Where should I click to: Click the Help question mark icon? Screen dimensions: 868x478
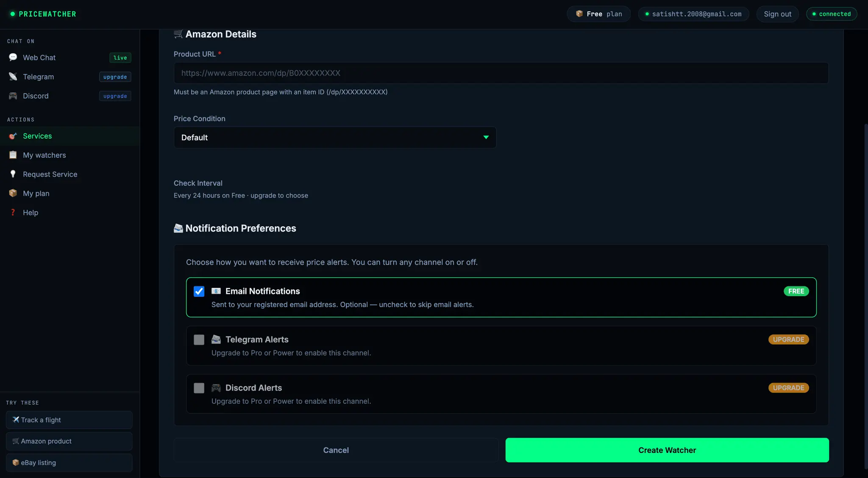13,212
